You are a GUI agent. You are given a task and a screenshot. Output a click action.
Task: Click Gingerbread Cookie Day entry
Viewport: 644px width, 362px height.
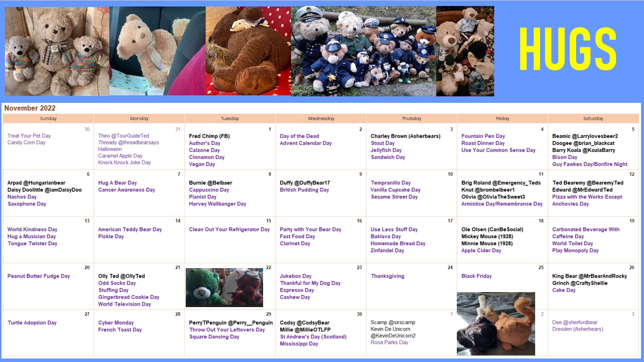click(128, 297)
